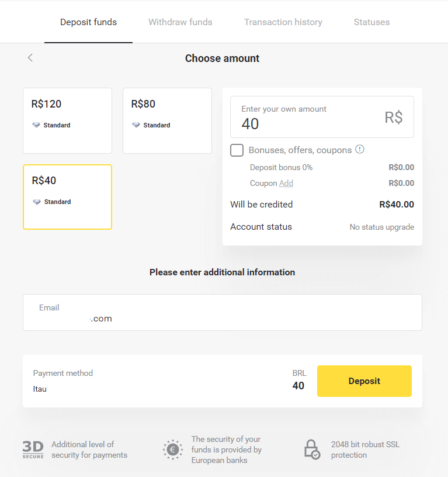The height and width of the screenshot is (477, 448).
Task: Click the Add link next to Coupon
Action: (x=286, y=183)
